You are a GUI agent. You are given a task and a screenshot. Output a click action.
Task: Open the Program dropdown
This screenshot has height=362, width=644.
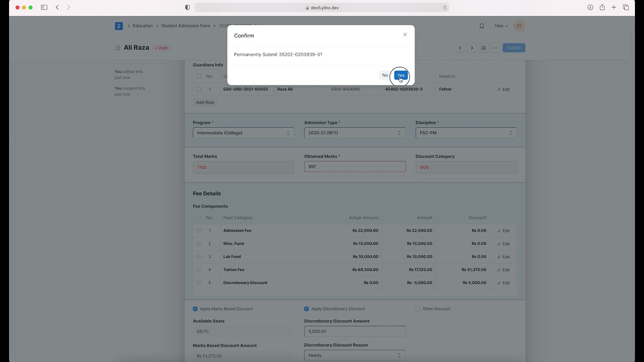point(244,133)
